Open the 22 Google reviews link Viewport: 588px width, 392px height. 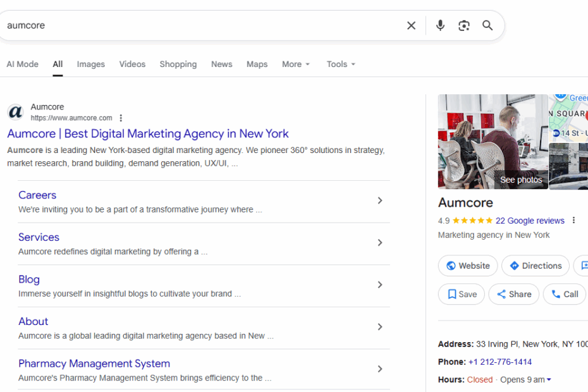tap(530, 220)
